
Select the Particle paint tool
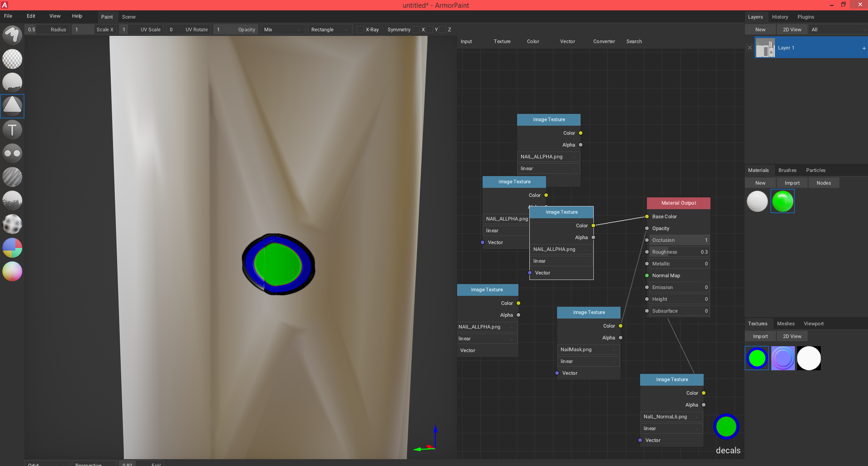pos(12,201)
